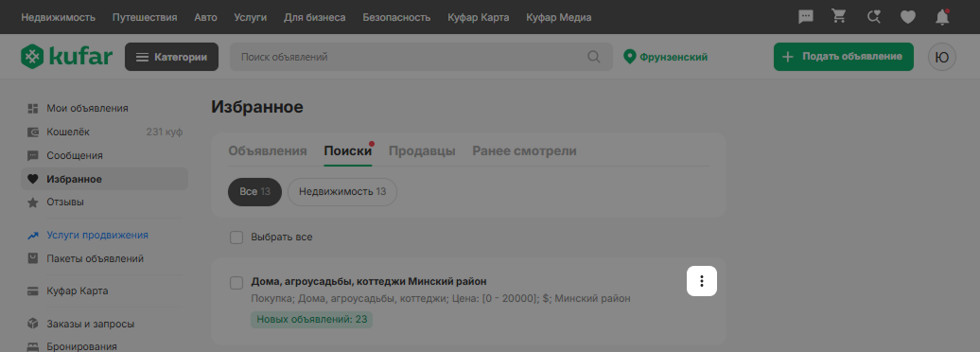Change region Фрунзенский
980x352 pixels.
674,57
